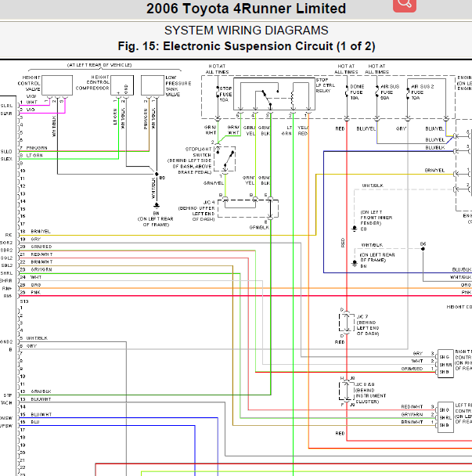Click 'RED/WHT' label at right connector pin 3
472x476 pixels.
[x=412, y=407]
